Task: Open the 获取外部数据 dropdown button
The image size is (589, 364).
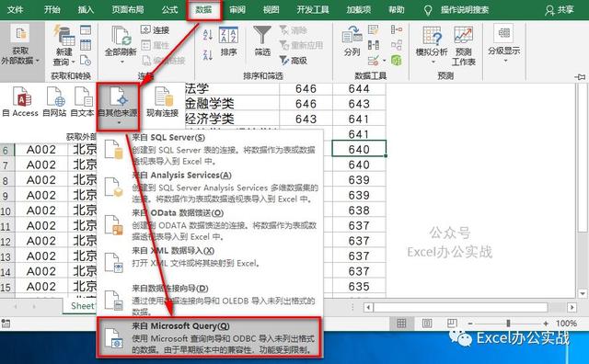Action: coord(21,44)
